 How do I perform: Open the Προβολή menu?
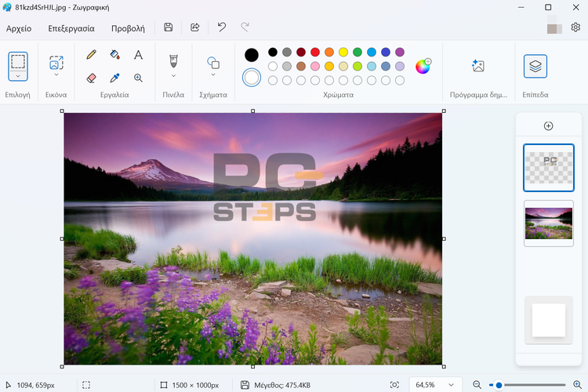pos(128,28)
